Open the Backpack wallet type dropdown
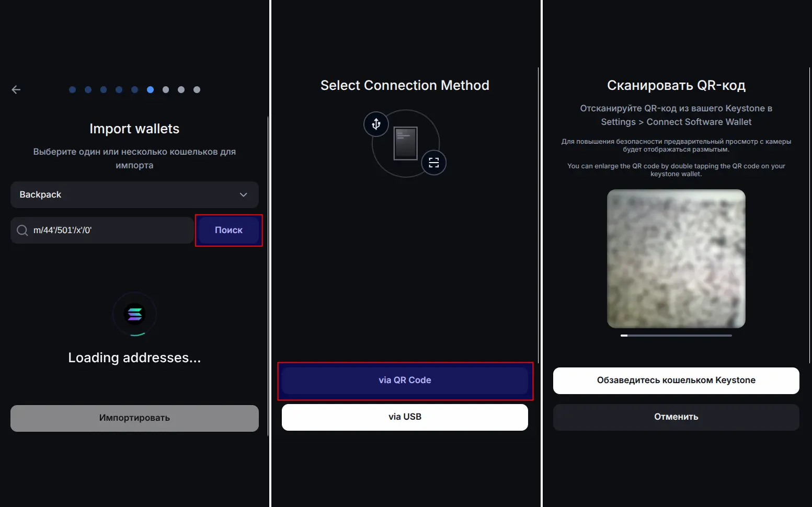 point(134,195)
